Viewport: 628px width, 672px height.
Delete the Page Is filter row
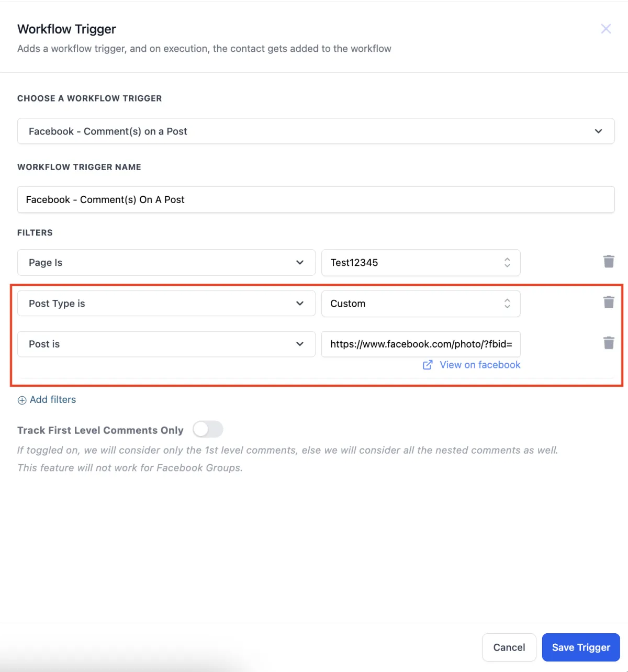pyautogui.click(x=609, y=261)
